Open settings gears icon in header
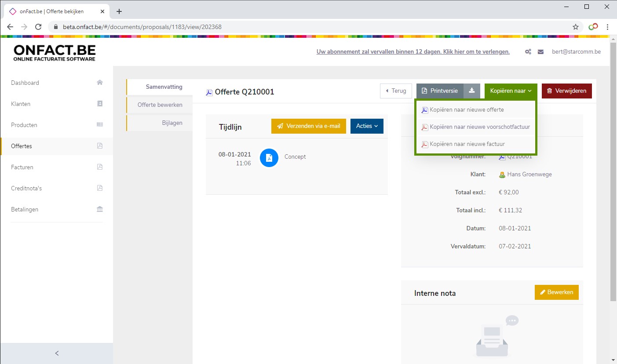This screenshot has height=364, width=617. 528,52
